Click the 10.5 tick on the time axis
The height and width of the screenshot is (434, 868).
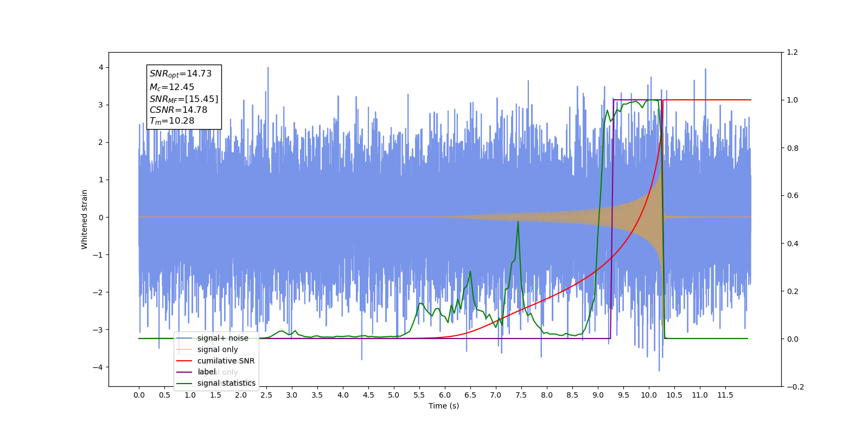click(x=674, y=395)
